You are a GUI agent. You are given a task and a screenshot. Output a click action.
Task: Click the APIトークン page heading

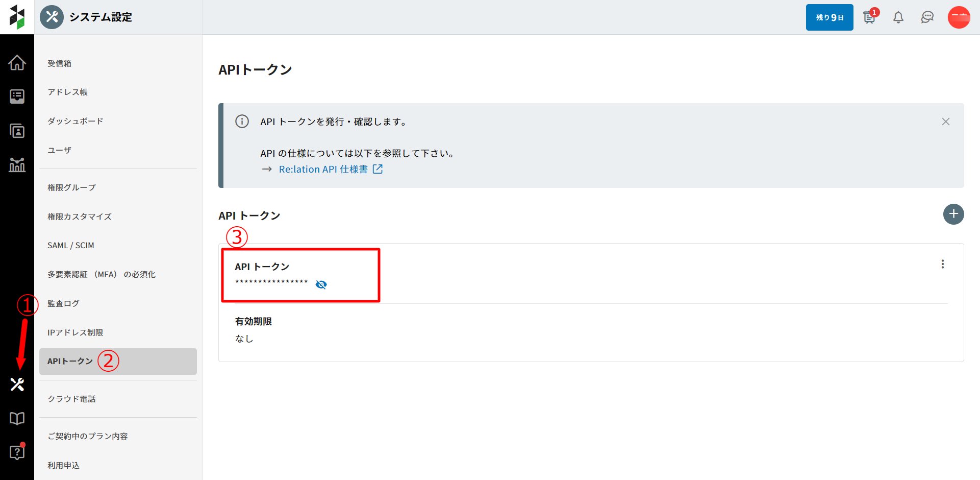click(x=255, y=69)
